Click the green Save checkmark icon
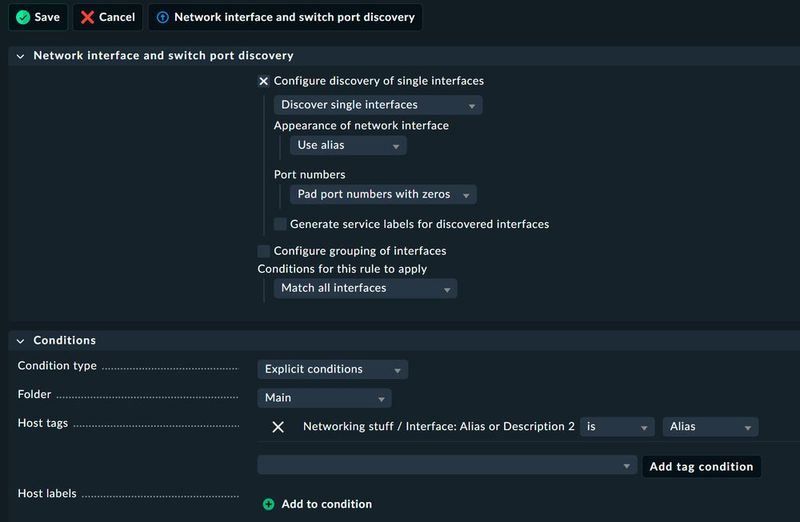800x522 pixels. [x=23, y=17]
